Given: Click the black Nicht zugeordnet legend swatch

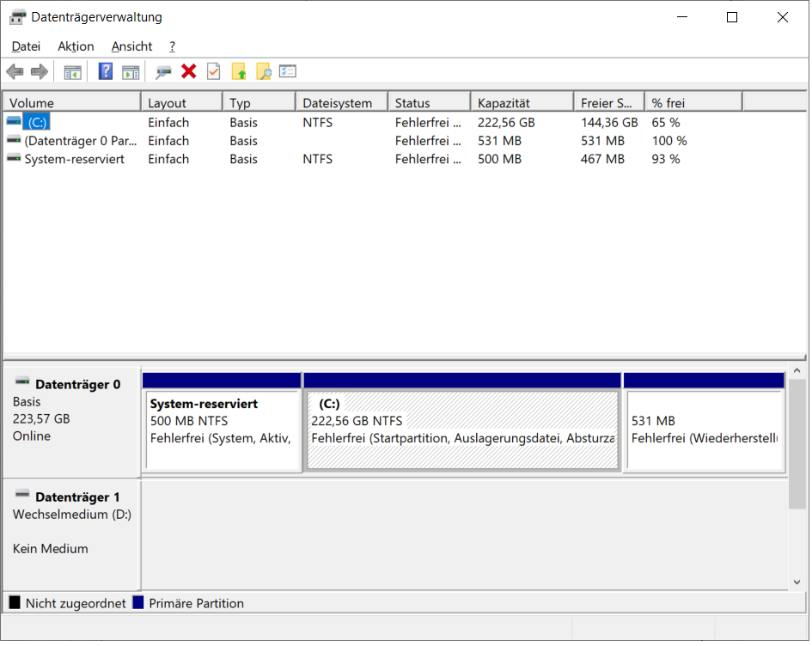Looking at the screenshot, I should (15, 602).
